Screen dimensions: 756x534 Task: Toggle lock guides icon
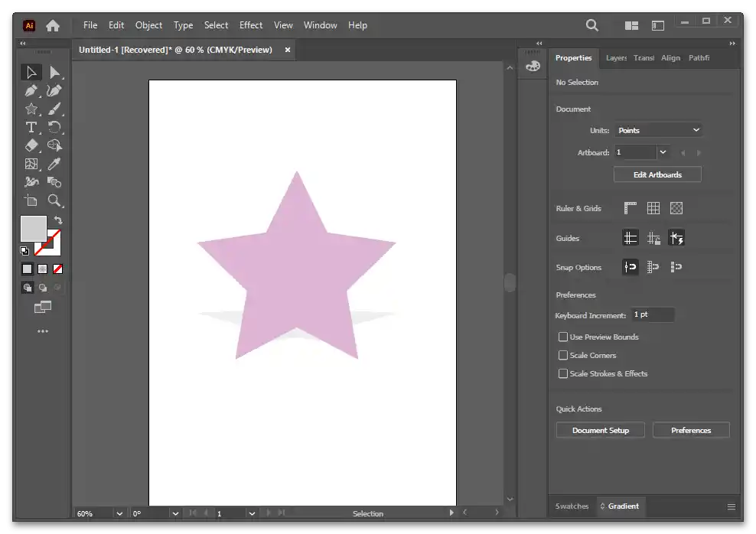(653, 238)
